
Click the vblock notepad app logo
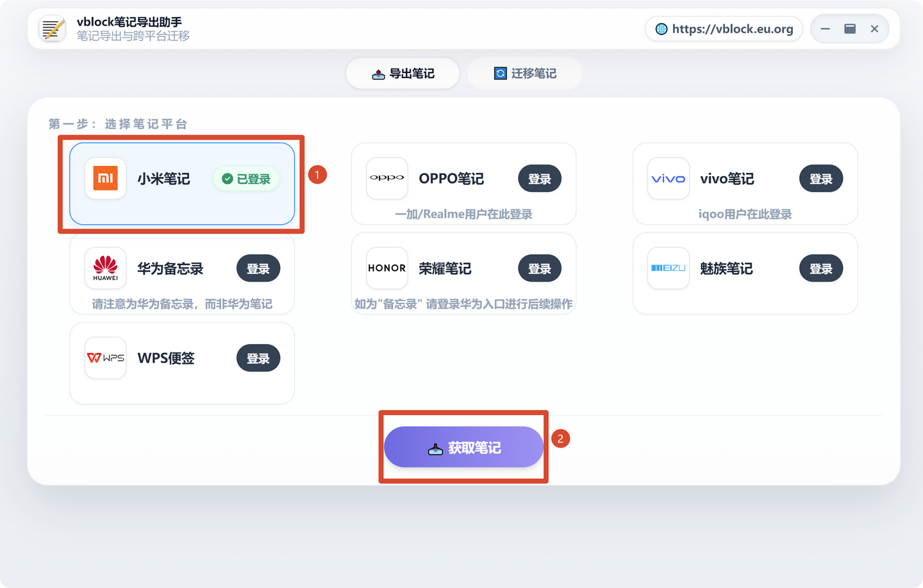click(52, 29)
